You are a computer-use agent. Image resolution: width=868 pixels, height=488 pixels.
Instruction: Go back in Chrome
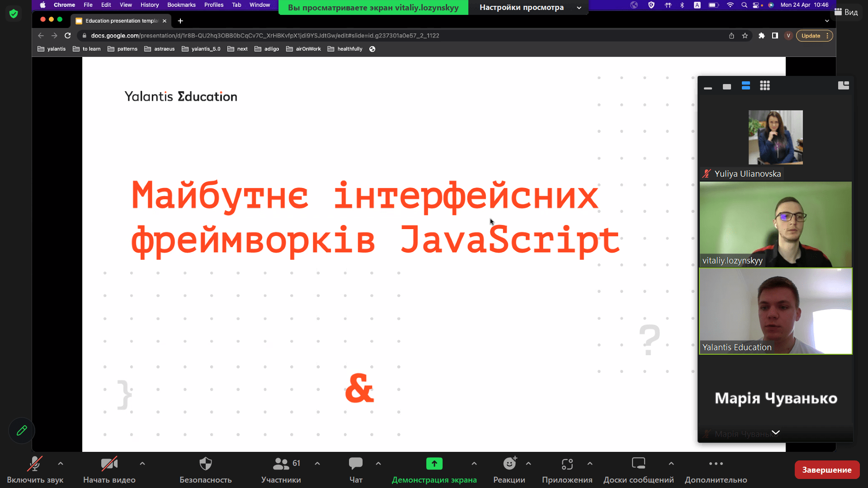[41, 36]
